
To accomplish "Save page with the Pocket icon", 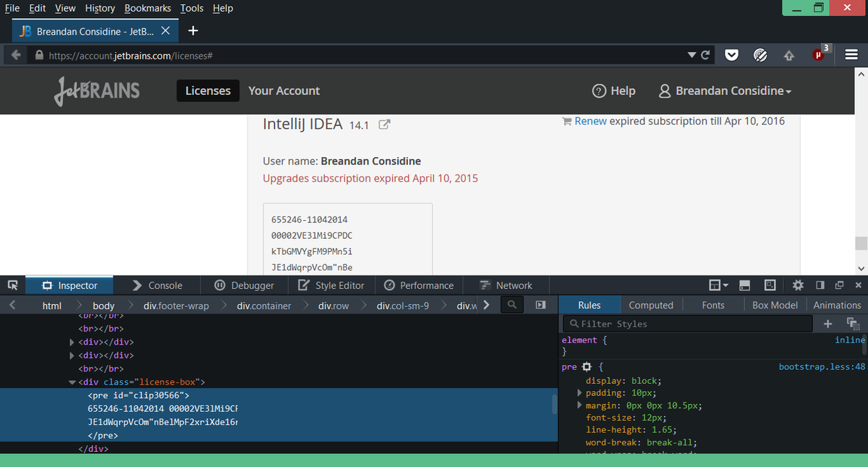I will pyautogui.click(x=732, y=55).
